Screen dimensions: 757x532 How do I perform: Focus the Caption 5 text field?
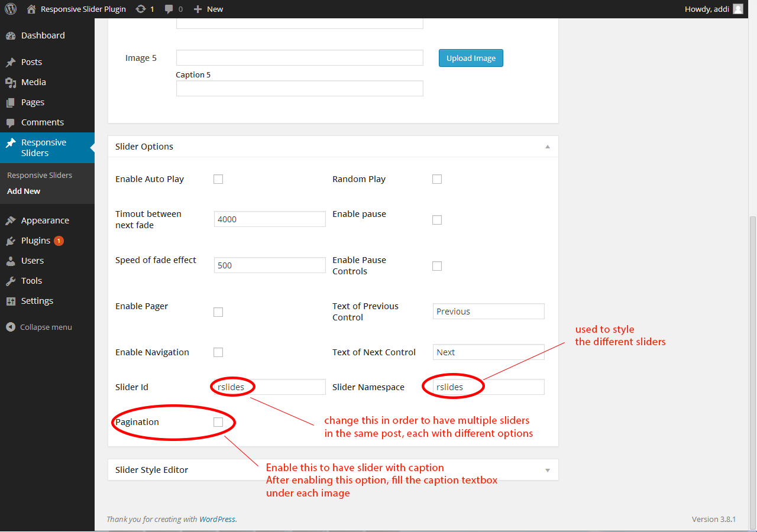point(300,88)
